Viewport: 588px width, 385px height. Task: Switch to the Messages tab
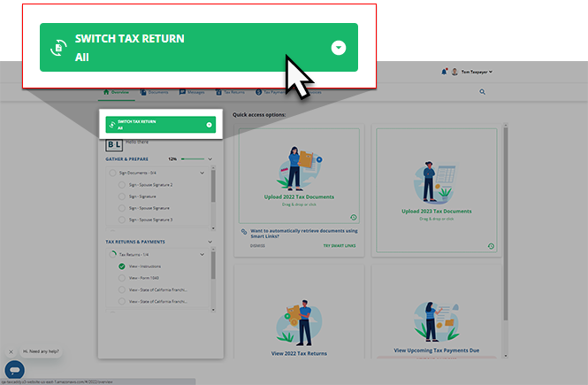coord(192,92)
